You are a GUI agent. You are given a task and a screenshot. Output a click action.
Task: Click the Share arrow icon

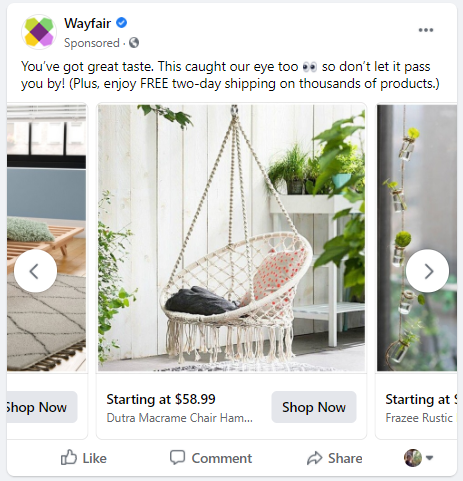pos(314,458)
